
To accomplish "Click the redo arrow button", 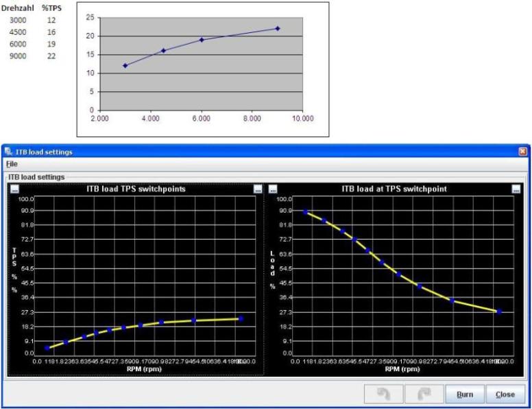I will click(424, 394).
